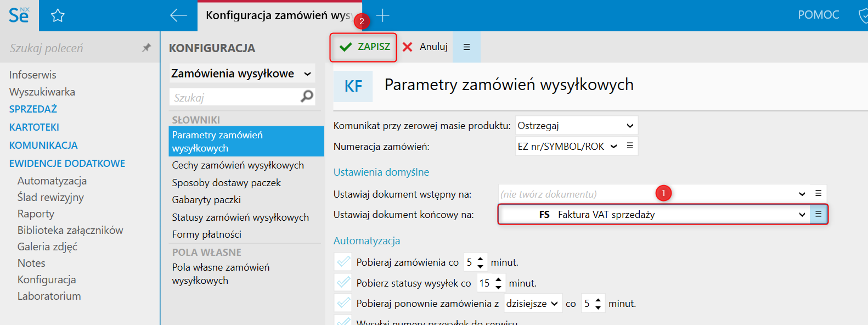Open KARTOTEKI menu section
868x325 pixels.
pos(34,127)
